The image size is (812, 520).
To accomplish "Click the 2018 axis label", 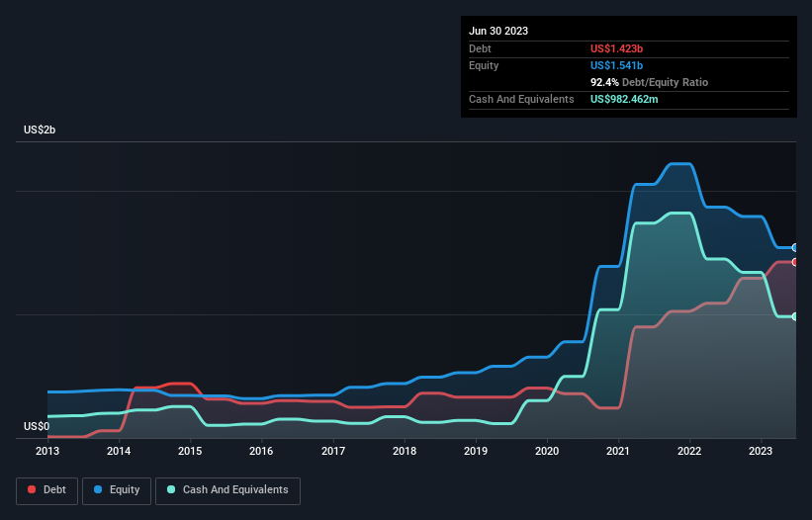I will tap(405, 451).
